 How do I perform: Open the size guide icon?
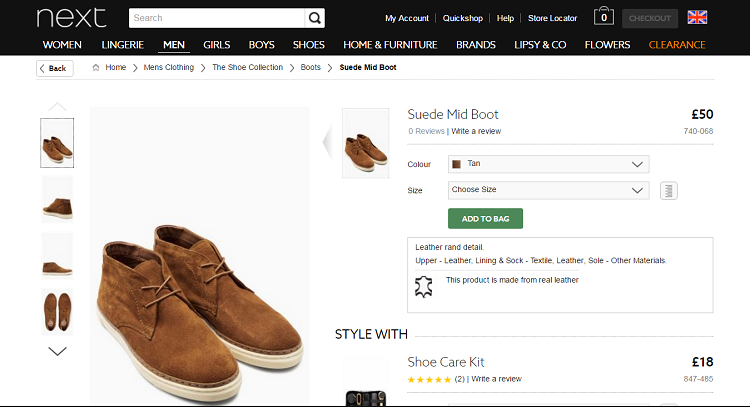pos(669,190)
